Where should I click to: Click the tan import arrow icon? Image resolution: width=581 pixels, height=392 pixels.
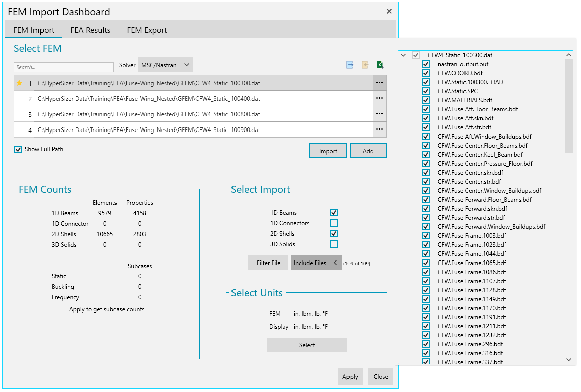coord(365,65)
